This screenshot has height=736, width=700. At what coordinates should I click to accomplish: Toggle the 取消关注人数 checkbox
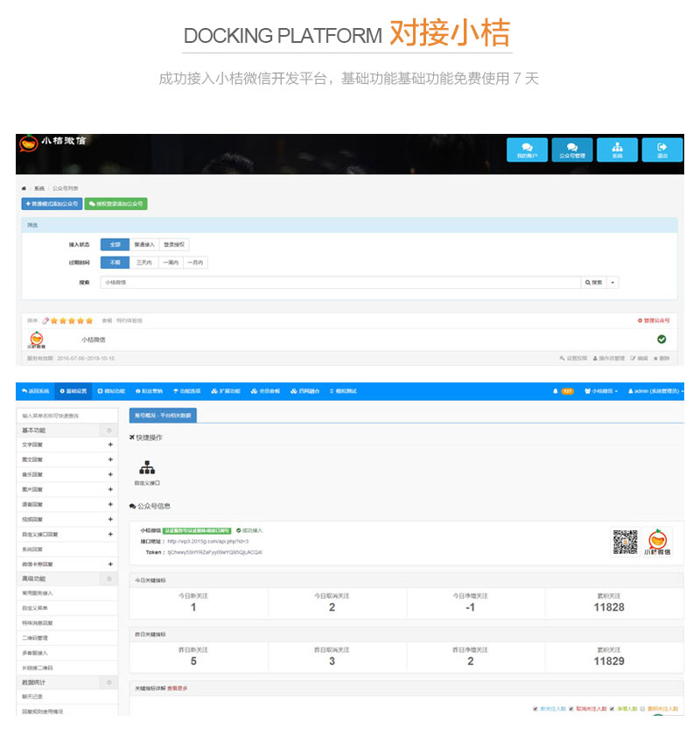[x=571, y=709]
